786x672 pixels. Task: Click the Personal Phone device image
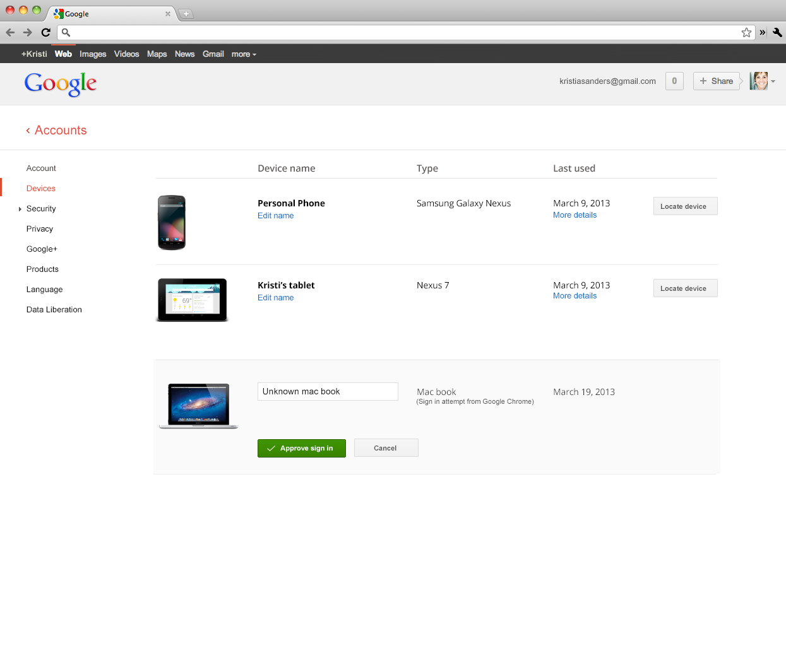click(172, 222)
